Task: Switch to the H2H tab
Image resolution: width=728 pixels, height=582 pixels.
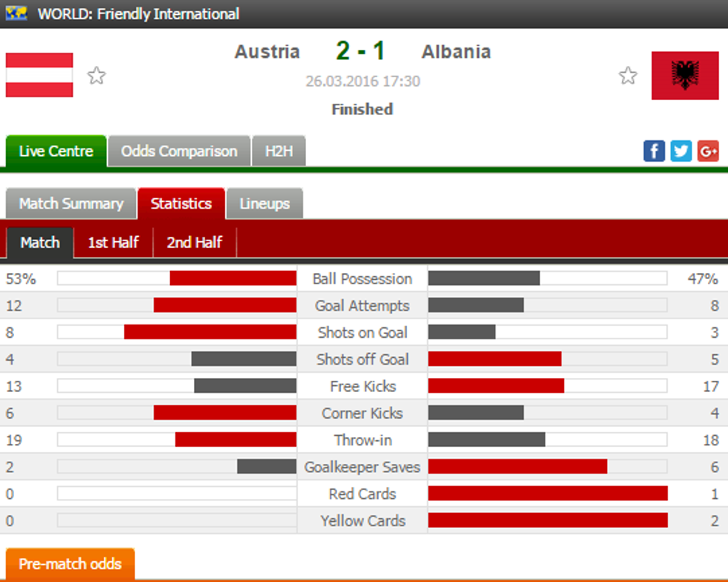Action: [x=279, y=151]
